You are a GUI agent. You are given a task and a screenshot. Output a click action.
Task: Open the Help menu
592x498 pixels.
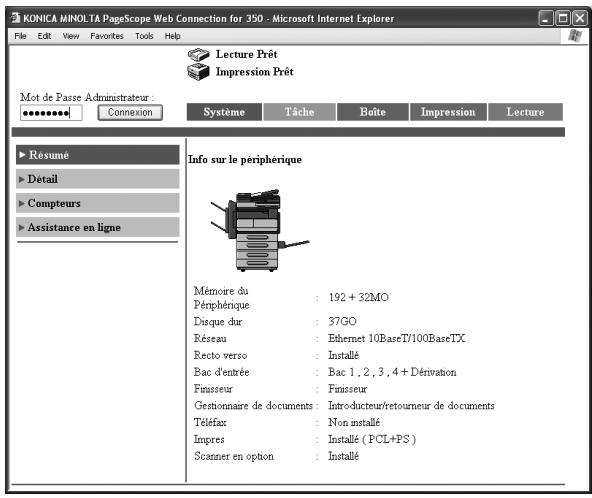pos(173,36)
